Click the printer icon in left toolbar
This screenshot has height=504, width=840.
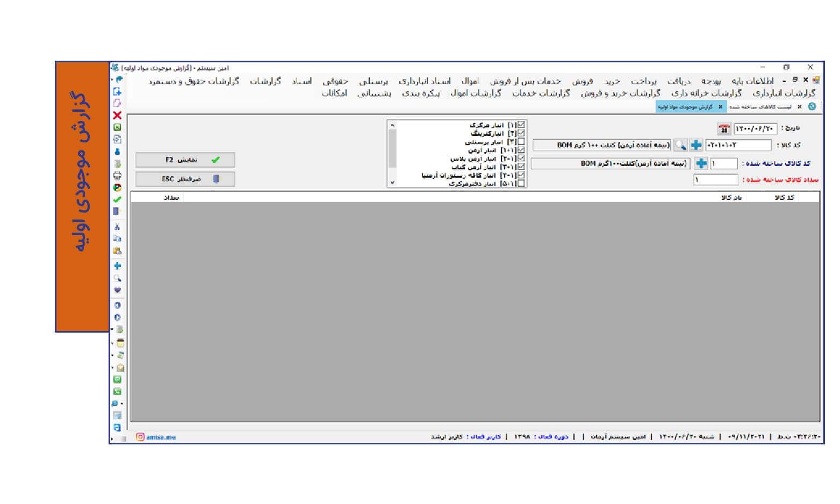pyautogui.click(x=117, y=176)
